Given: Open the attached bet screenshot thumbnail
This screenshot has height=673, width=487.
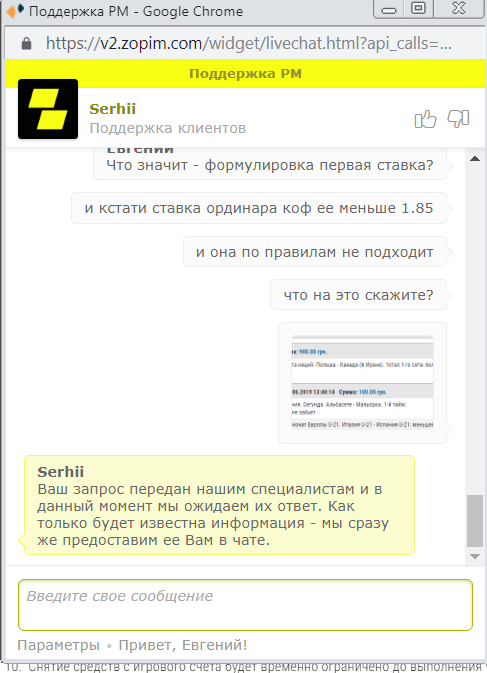Looking at the screenshot, I should point(362,383).
